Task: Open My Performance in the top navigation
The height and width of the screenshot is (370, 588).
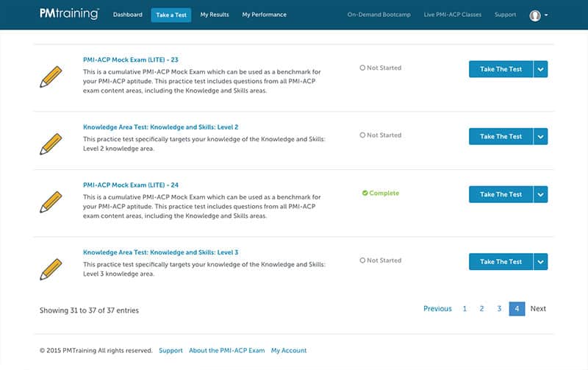Action: pos(264,15)
